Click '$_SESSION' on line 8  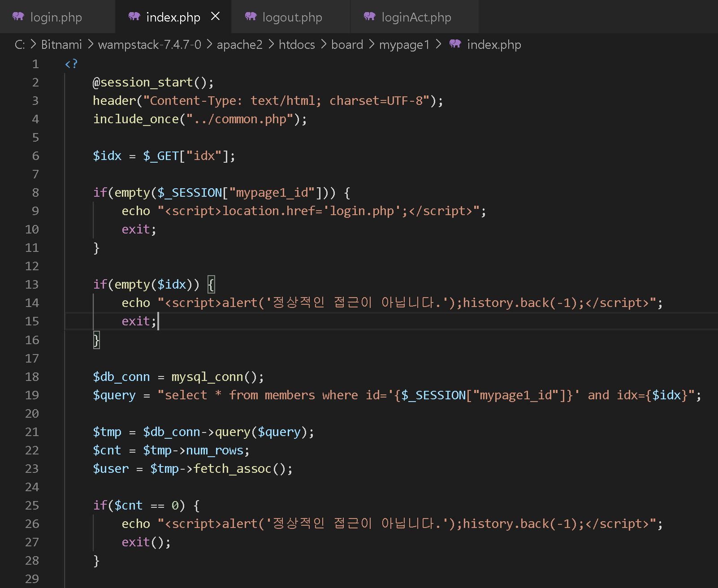click(x=190, y=193)
